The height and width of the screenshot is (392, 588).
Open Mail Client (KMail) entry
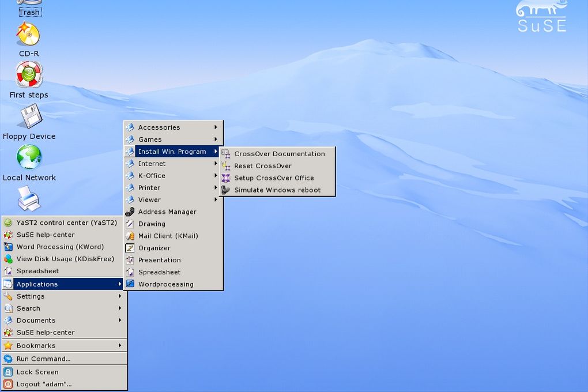(174, 236)
